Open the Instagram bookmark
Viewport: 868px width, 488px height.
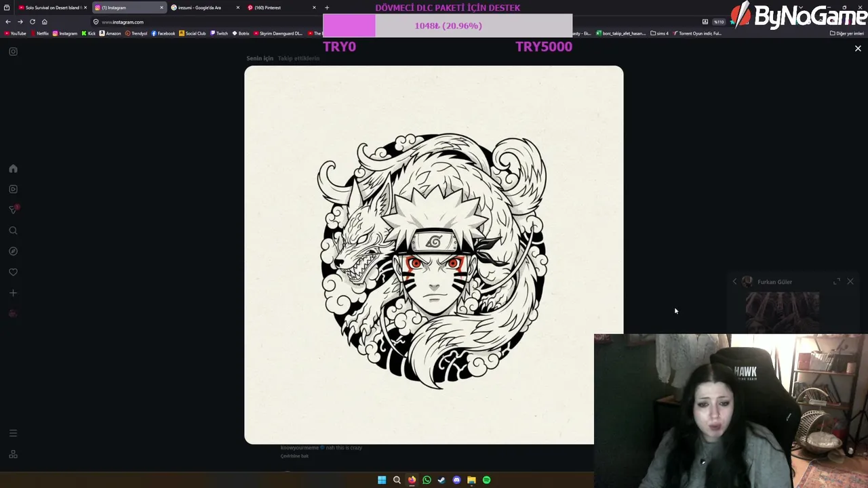coord(65,33)
